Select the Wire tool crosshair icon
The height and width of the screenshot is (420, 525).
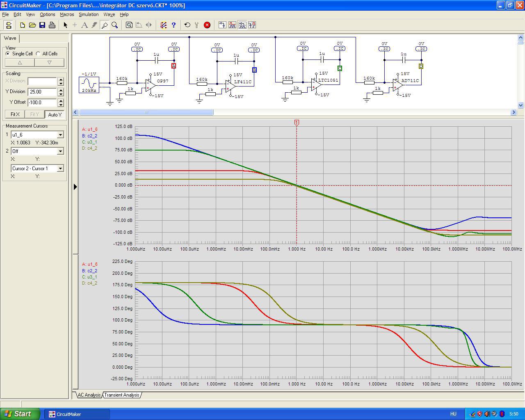(75, 25)
